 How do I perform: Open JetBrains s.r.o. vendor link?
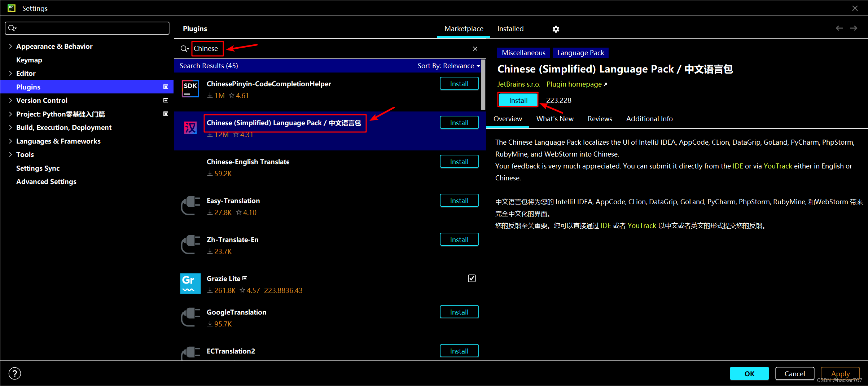coord(518,84)
